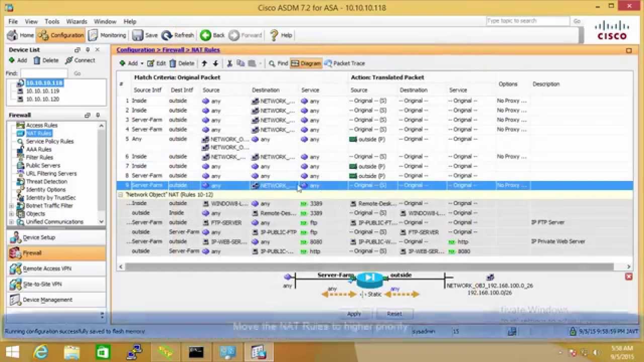Navigate Back in ASDM
644x362 pixels.
click(213, 35)
